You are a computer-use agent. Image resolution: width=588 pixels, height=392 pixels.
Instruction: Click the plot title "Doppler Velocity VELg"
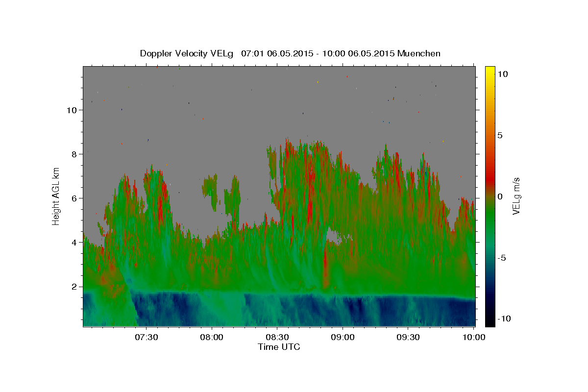tap(187, 53)
